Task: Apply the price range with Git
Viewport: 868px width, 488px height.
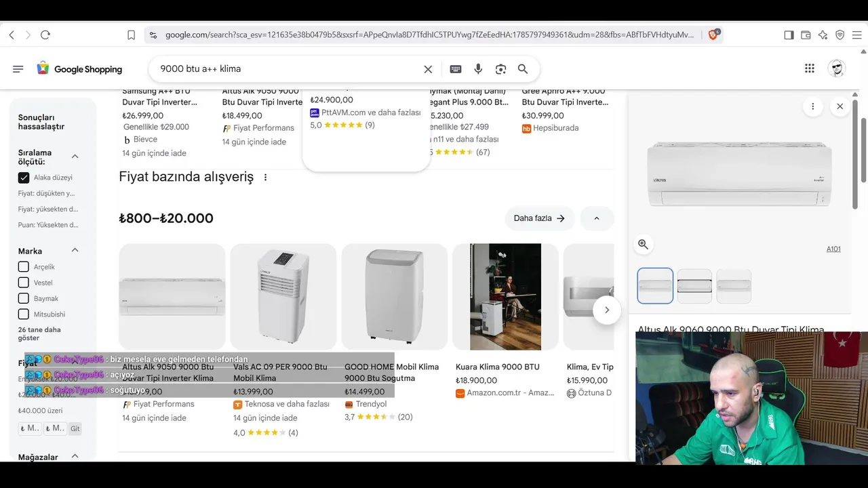Action: pos(75,428)
